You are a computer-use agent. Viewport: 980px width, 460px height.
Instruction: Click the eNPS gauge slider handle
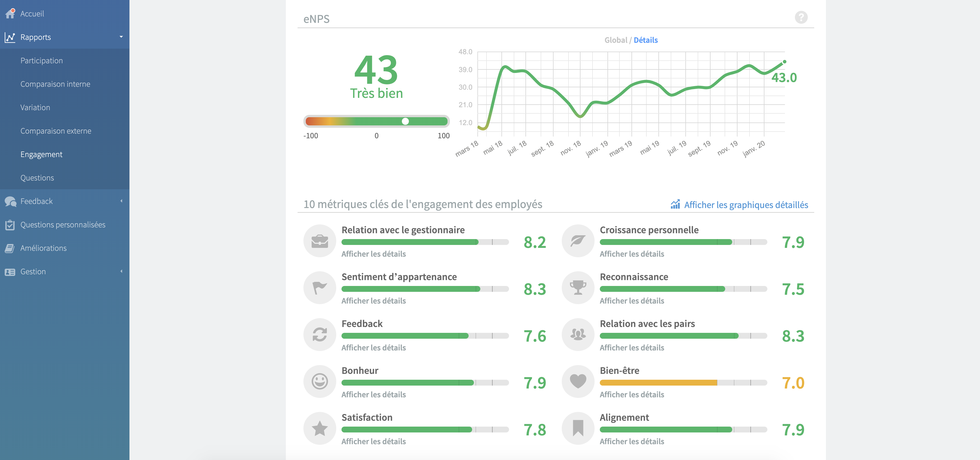405,121
